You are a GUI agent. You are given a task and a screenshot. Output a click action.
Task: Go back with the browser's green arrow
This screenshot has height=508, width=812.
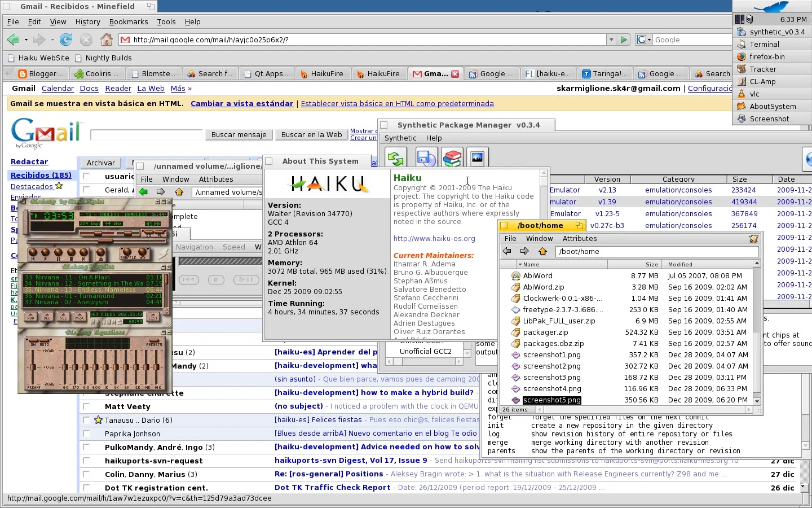(12, 40)
